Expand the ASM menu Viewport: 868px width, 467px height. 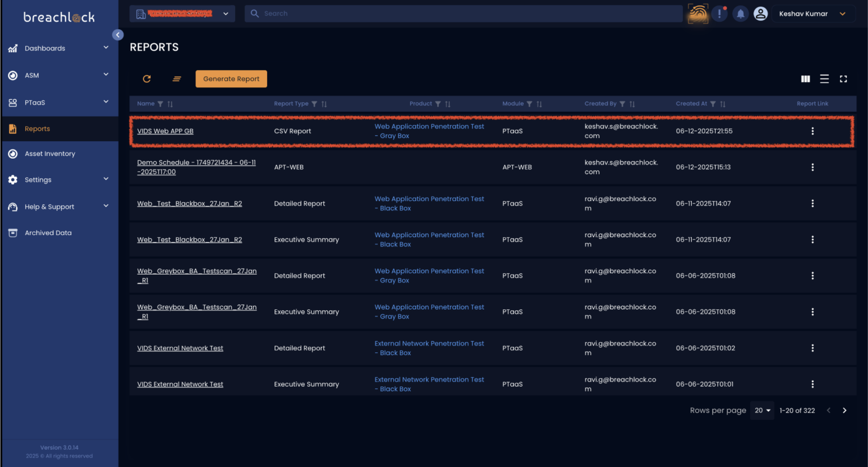pyautogui.click(x=106, y=74)
